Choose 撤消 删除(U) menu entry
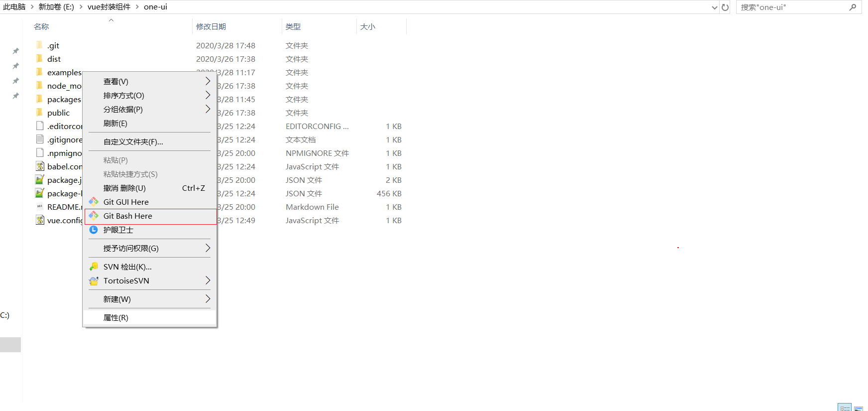Viewport: 868px width, 411px height. 150,188
